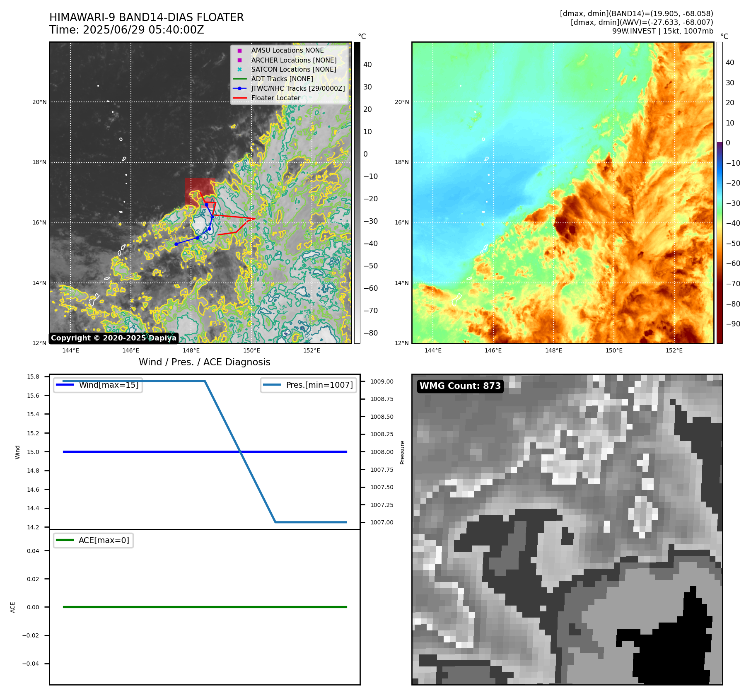Click the ACE[max=0] legend box
The height and width of the screenshot is (700, 751).
[x=93, y=540]
